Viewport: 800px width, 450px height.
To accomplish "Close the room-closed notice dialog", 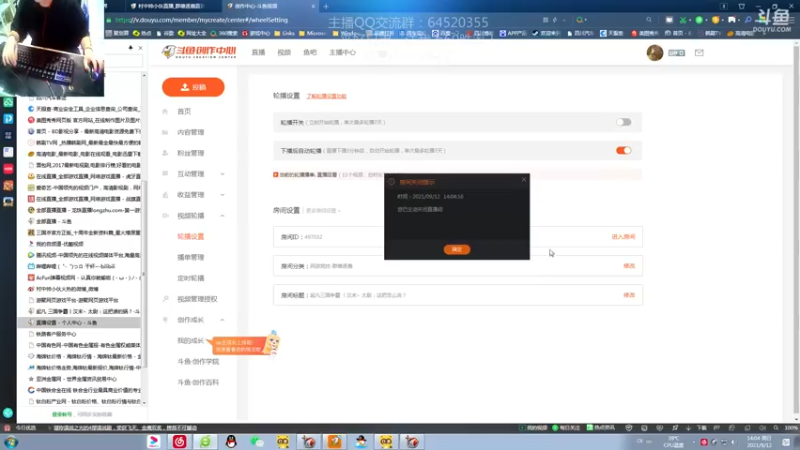I will (523, 180).
